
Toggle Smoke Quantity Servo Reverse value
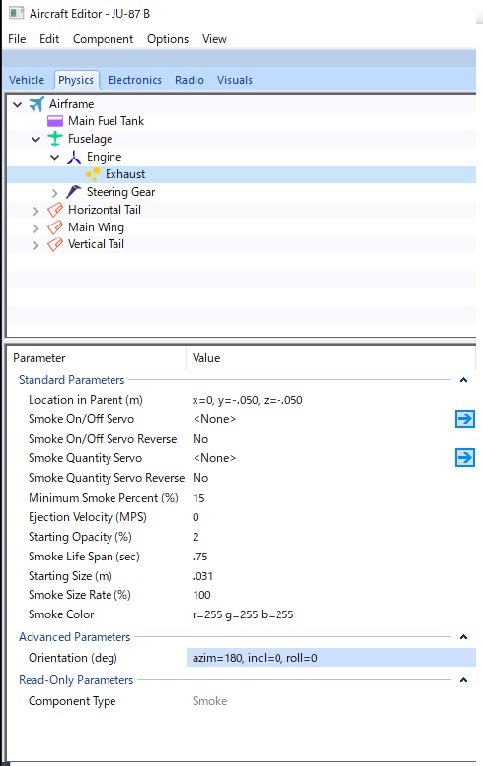pyautogui.click(x=201, y=478)
